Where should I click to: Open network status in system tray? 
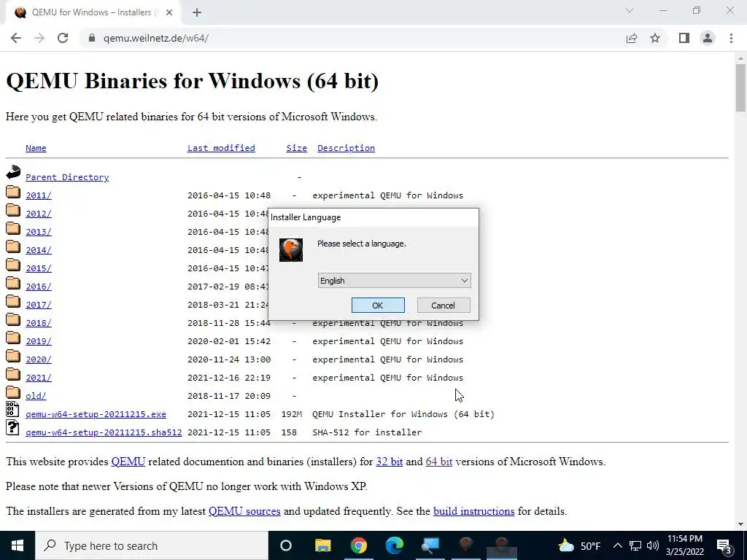point(635,545)
